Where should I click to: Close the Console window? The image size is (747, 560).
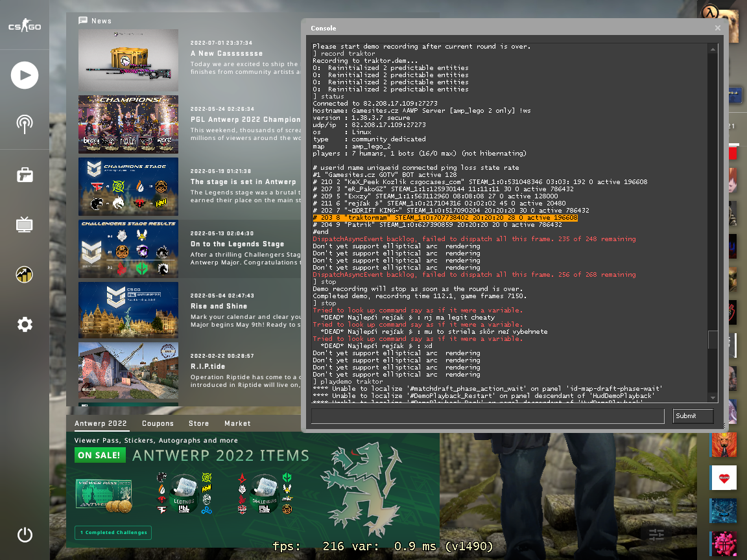717,28
